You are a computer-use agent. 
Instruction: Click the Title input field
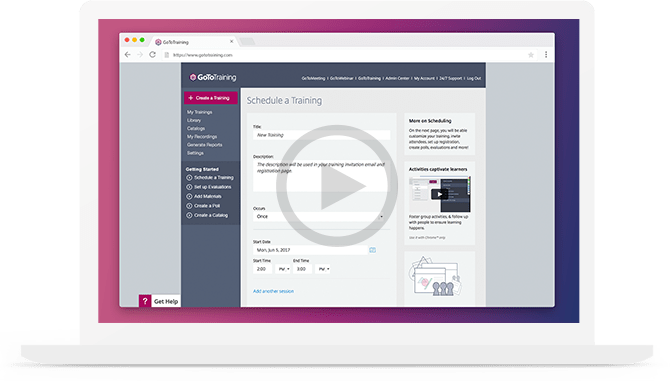321,135
